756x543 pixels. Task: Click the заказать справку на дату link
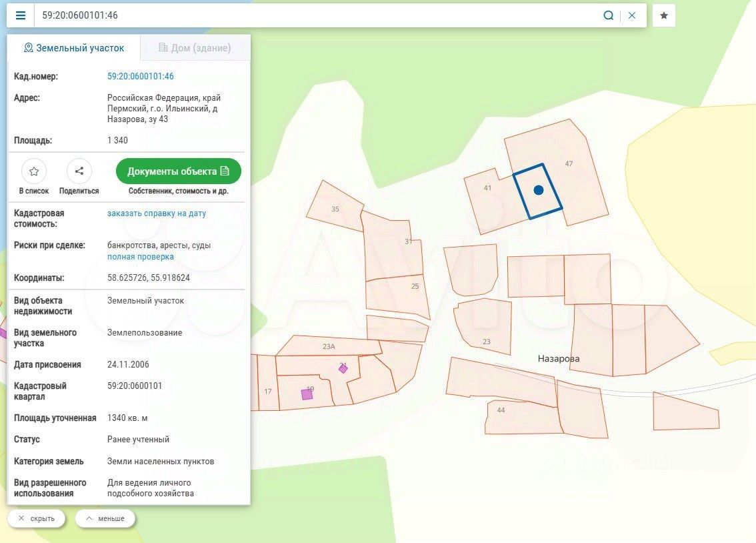157,213
